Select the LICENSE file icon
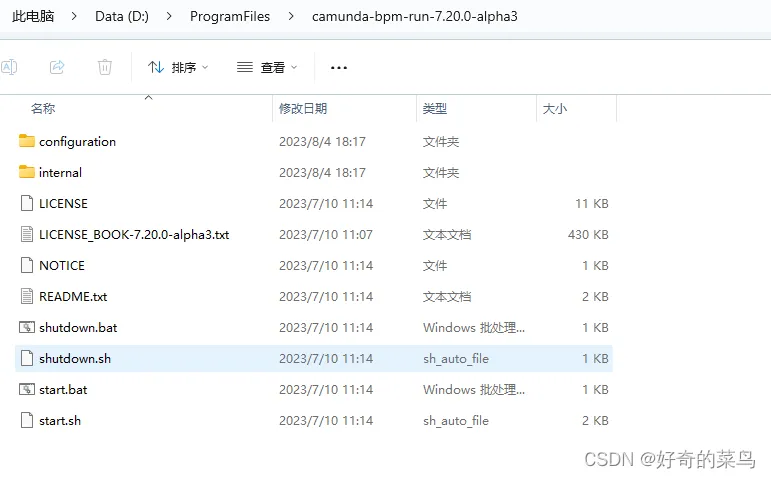This screenshot has width=771, height=478. pos(27,203)
